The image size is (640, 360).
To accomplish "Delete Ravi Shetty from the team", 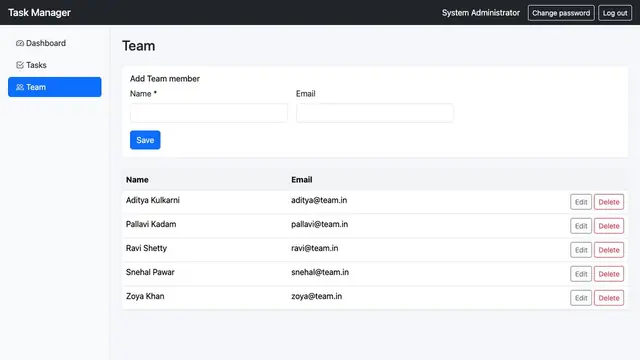I will [609, 250].
